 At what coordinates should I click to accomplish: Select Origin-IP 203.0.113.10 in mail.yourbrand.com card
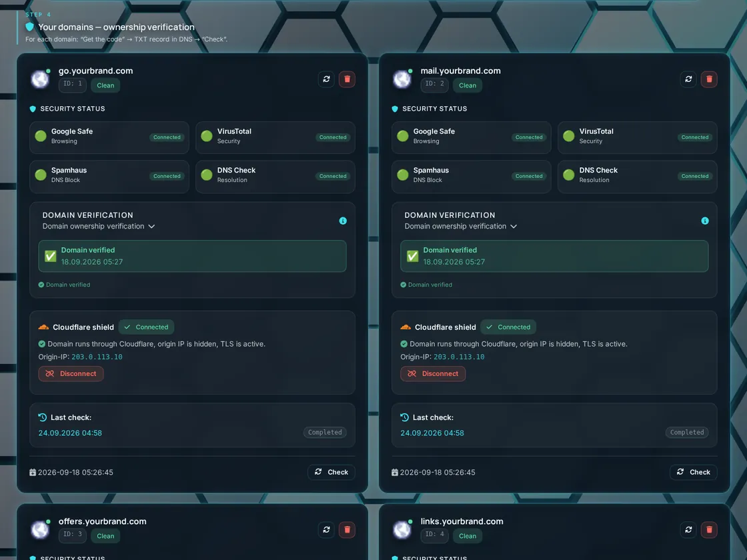coord(459,357)
